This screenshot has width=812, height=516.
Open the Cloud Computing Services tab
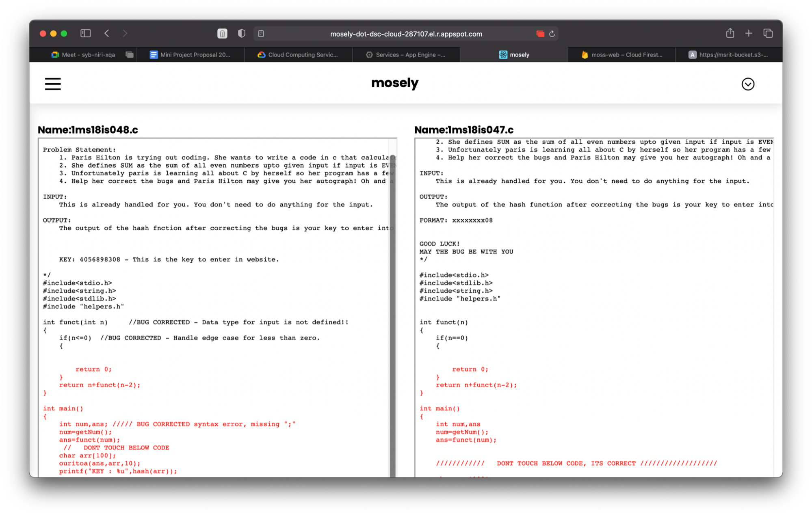pos(298,55)
